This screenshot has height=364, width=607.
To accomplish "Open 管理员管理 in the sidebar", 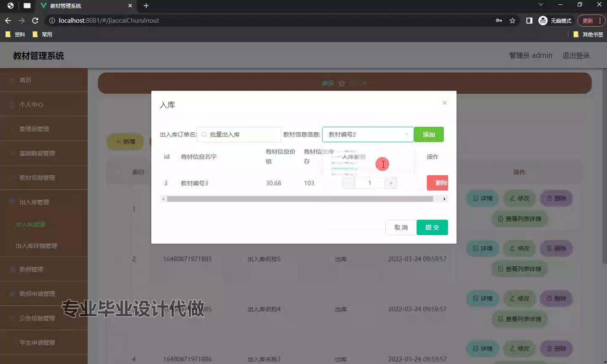I will (x=44, y=129).
